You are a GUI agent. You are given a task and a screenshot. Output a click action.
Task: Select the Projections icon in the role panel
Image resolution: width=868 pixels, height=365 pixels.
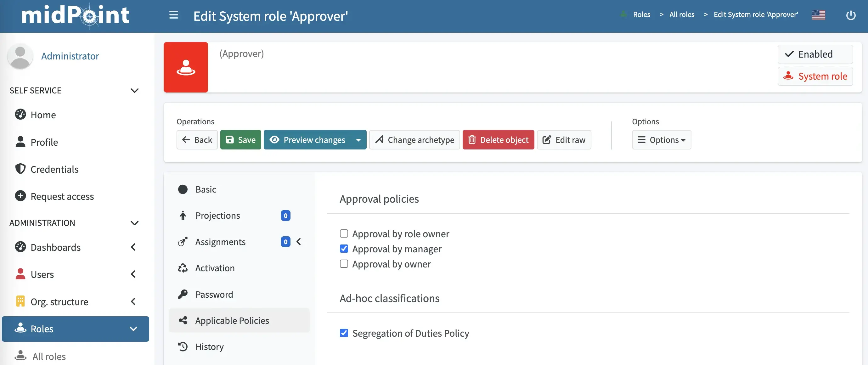(183, 215)
